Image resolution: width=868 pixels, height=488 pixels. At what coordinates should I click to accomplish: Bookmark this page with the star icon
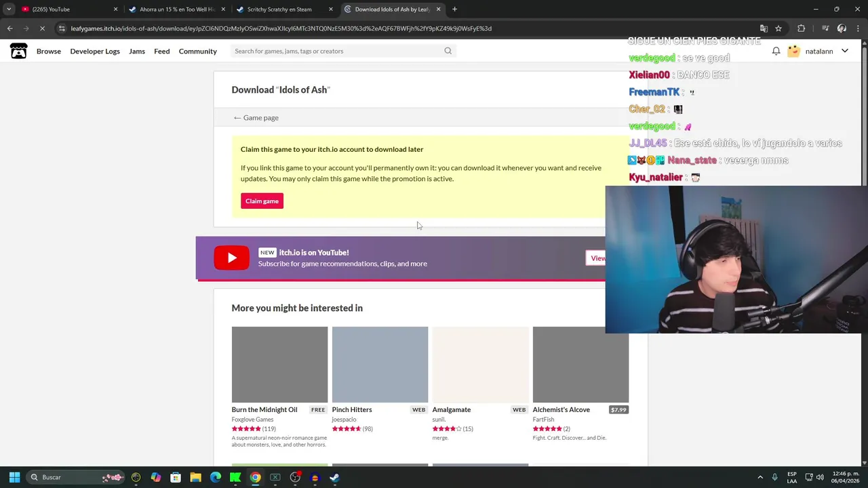pos(778,28)
